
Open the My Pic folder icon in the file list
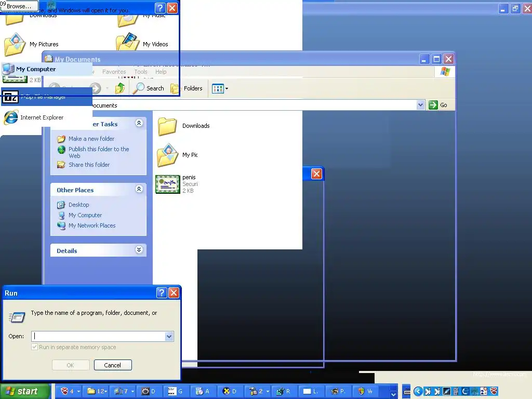pos(167,155)
